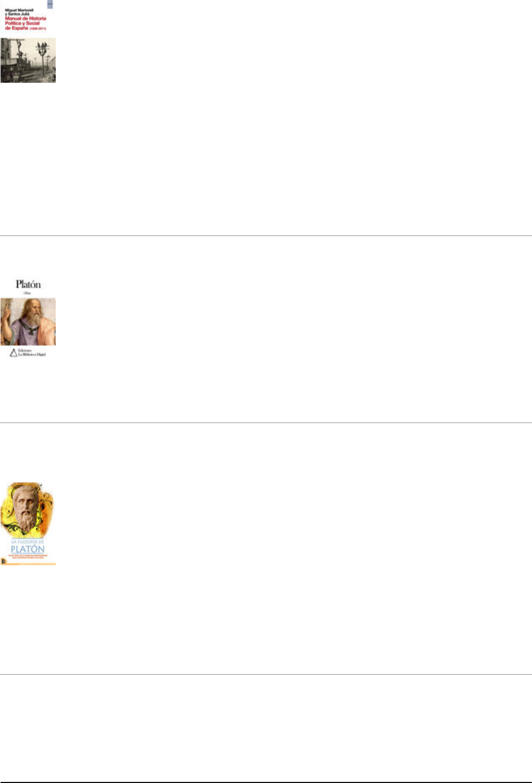The image size is (532, 783).
Task: Click the 'La Filosofía de' heading text
Action: 28,542
